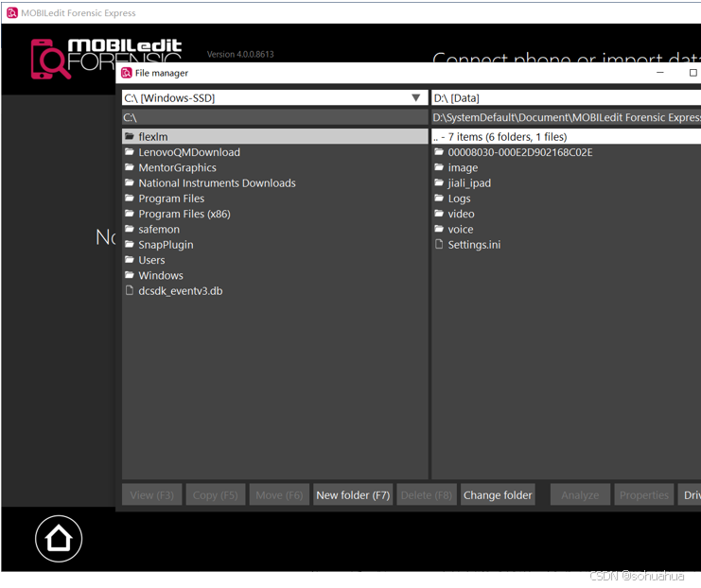701x588 pixels.
Task: Select the Program Files (x86) folder icon
Action: tap(130, 213)
